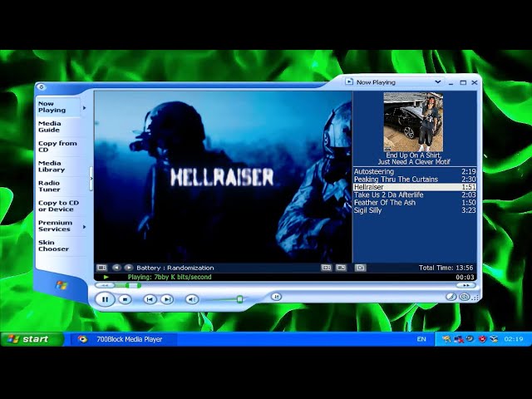
Task: Select 700Block Media Player taskbar button
Action: (x=124, y=339)
